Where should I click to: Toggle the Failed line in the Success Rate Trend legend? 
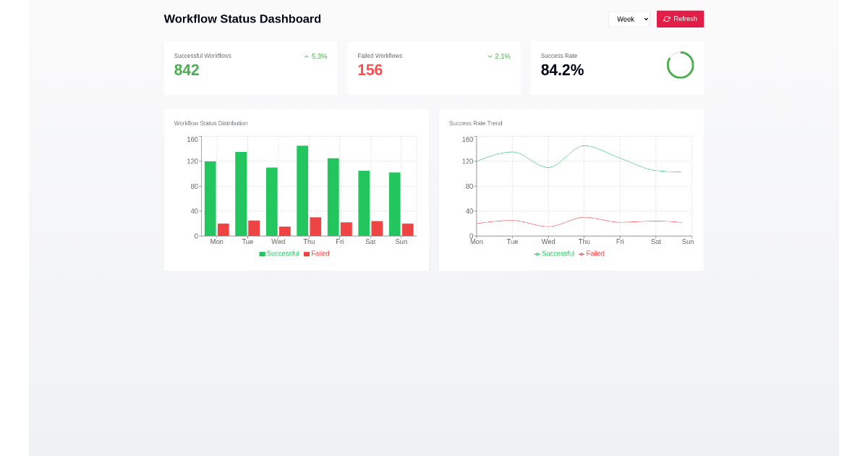(592, 253)
